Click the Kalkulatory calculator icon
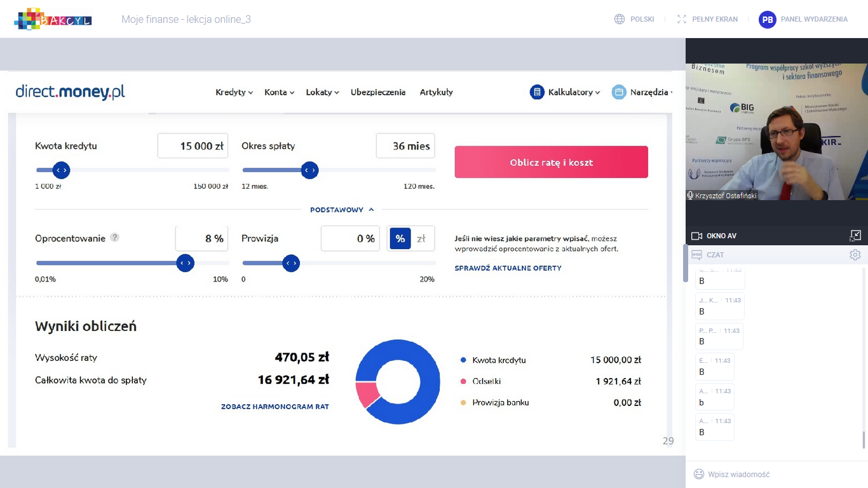The height and width of the screenshot is (488, 868). tap(537, 92)
